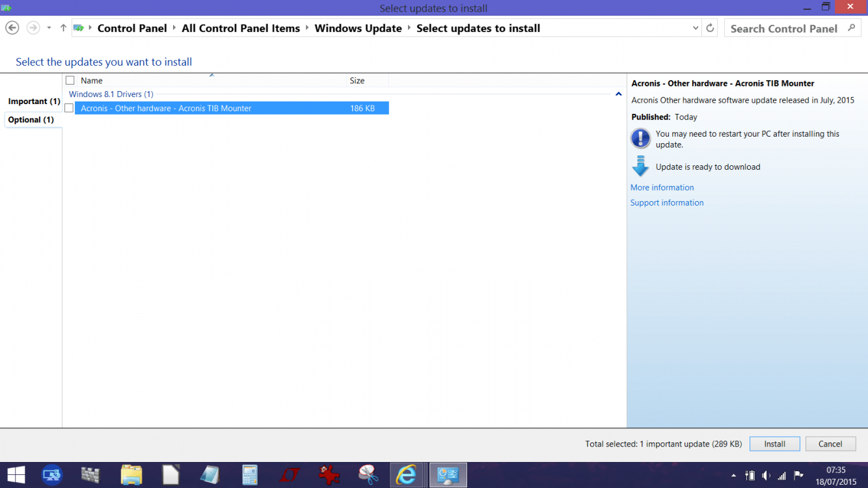Collapse the Windows 8.1 Drivers group
Viewport: 868px width, 488px height.
click(x=618, y=94)
